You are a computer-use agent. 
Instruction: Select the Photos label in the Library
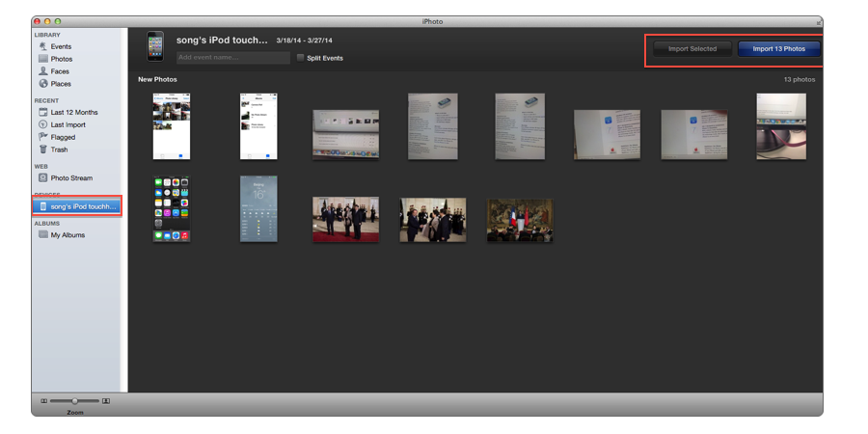point(62,59)
